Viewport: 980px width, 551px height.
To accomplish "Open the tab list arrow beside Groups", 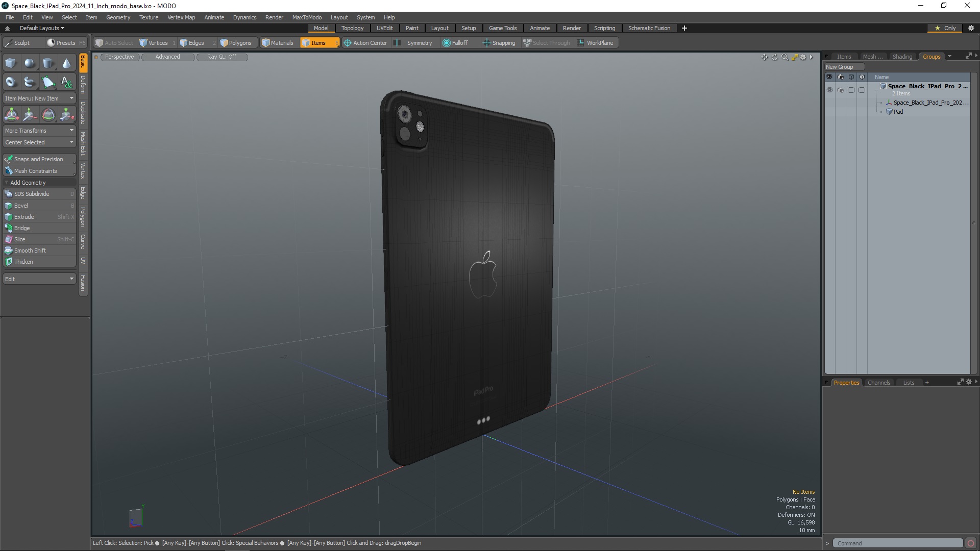I will point(949,57).
